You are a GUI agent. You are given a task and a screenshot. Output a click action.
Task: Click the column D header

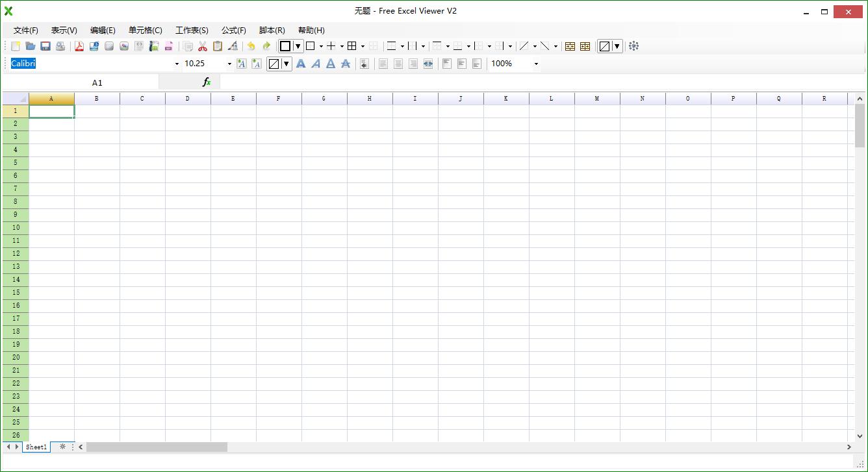click(x=188, y=99)
